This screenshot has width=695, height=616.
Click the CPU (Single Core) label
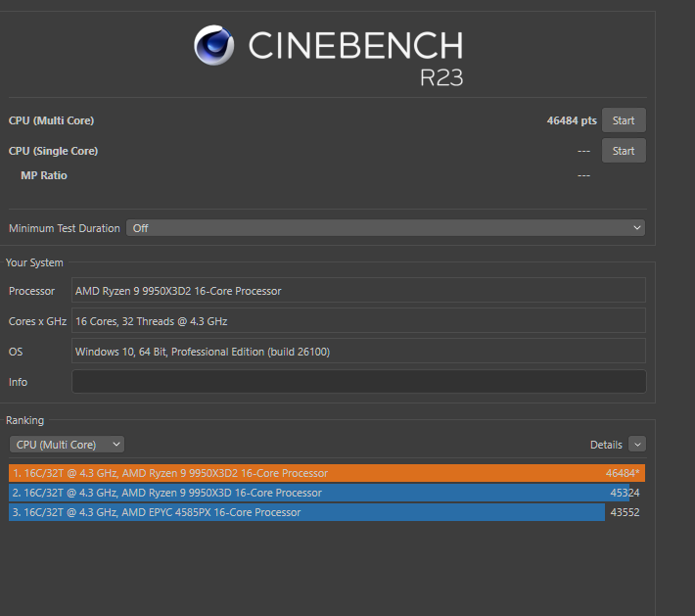(53, 151)
